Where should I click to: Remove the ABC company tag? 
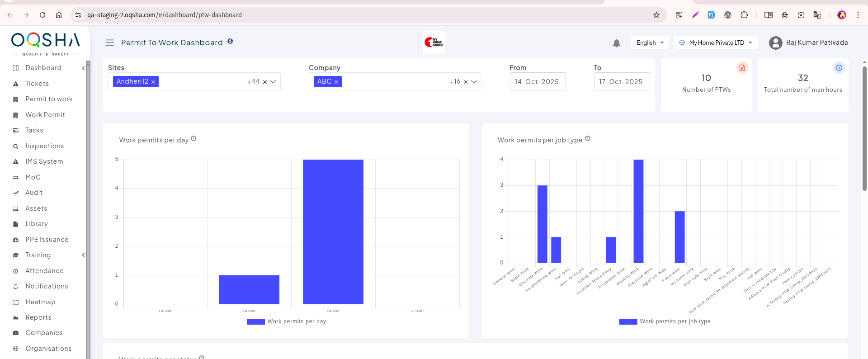[336, 82]
